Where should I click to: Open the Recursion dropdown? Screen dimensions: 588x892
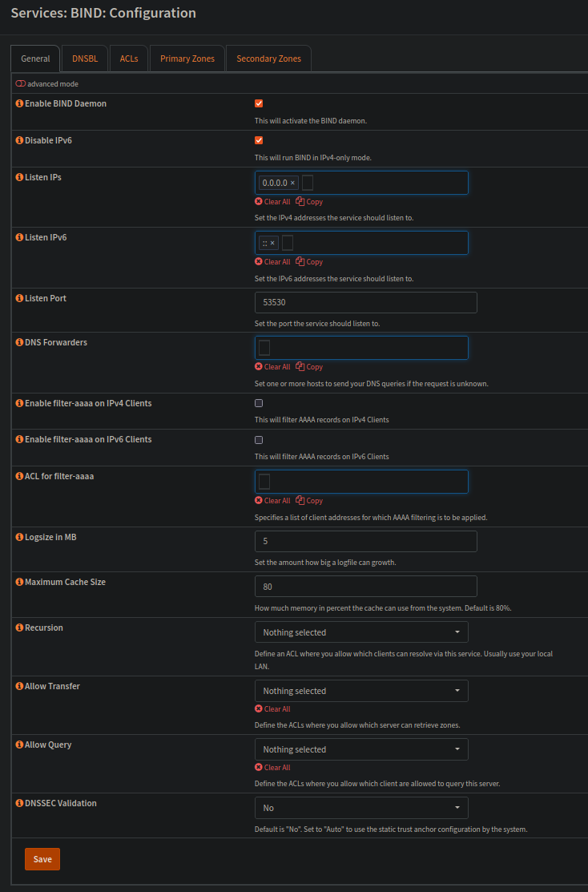pos(361,632)
